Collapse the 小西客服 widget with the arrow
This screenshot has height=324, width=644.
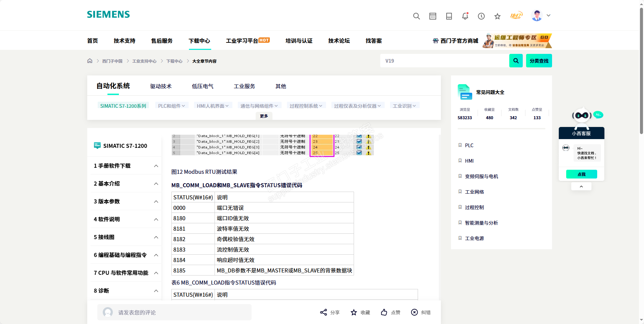(x=581, y=186)
